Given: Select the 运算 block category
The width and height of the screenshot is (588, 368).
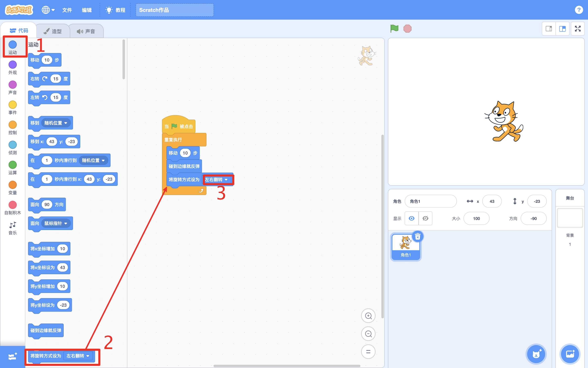Looking at the screenshot, I should coord(13,167).
